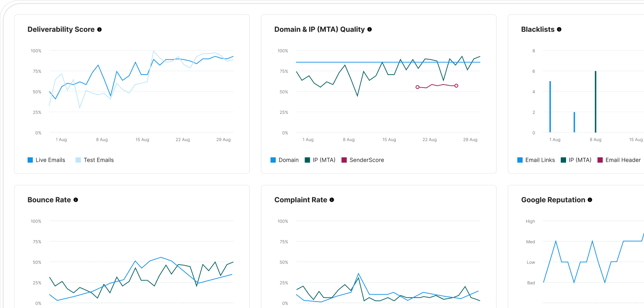This screenshot has height=308, width=644.
Task: Click the tallest blue Email Links bar
Action: [x=550, y=107]
